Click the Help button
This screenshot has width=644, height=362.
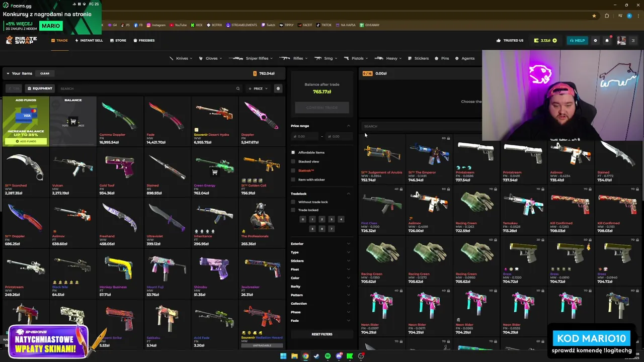point(577,40)
